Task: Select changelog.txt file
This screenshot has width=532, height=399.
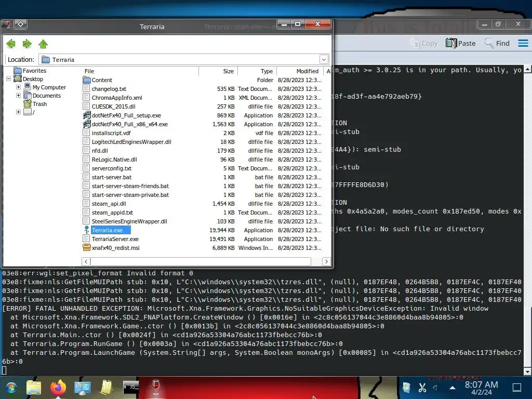Action: pyautogui.click(x=109, y=89)
